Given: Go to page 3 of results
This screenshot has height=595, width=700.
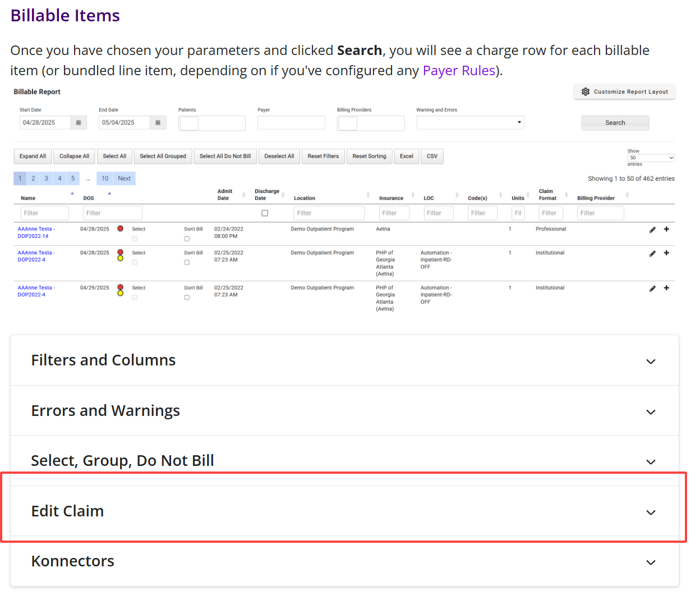Looking at the screenshot, I should [x=47, y=178].
